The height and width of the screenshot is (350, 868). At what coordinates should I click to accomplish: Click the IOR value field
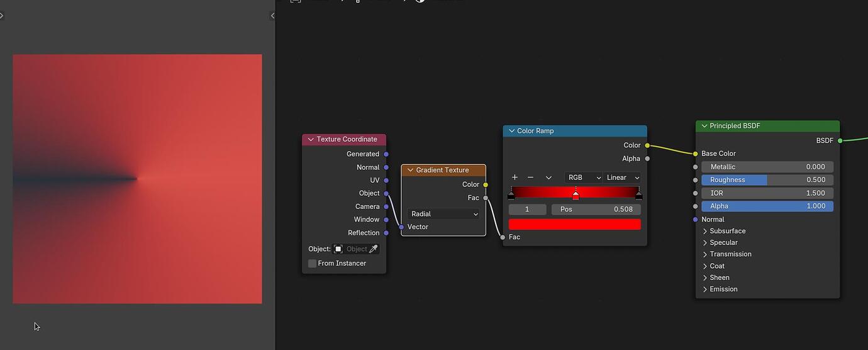(767, 193)
